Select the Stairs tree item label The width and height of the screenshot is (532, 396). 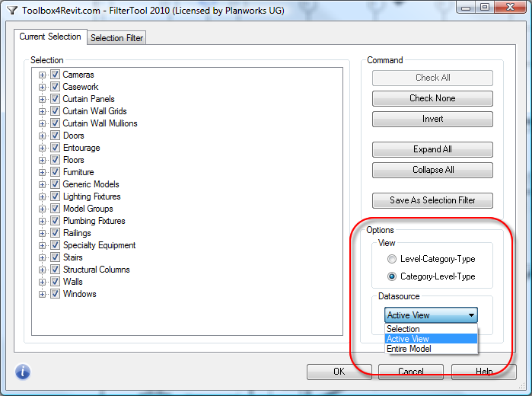pyautogui.click(x=74, y=257)
